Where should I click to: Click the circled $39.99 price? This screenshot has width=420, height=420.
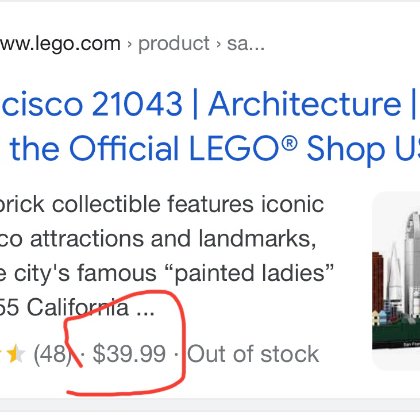(x=129, y=354)
